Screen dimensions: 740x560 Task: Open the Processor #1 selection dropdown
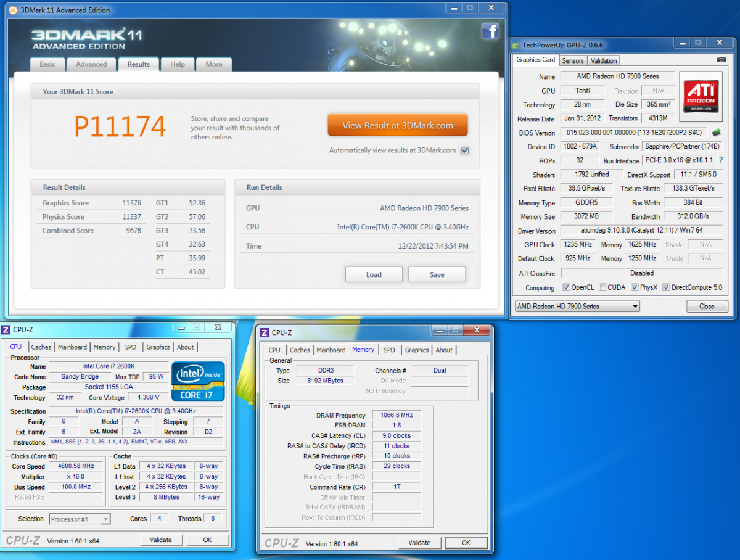(80, 519)
